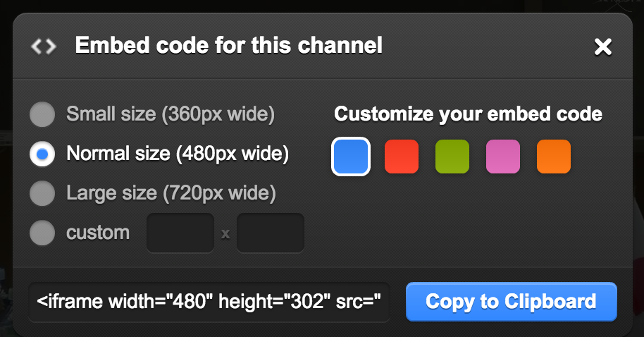Click the 'Customize your embed code' heading
The image size is (644, 337).
click(x=469, y=114)
